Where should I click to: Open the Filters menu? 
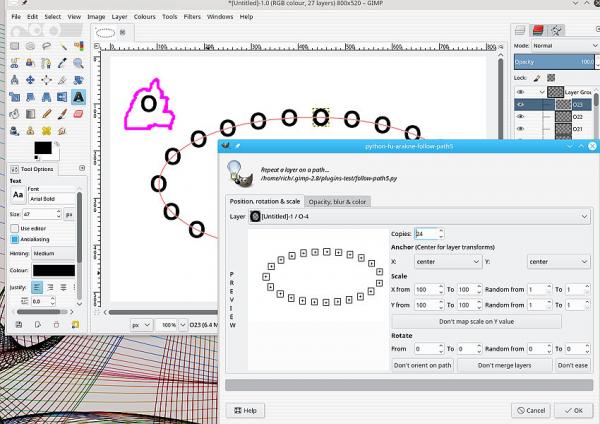click(x=192, y=17)
